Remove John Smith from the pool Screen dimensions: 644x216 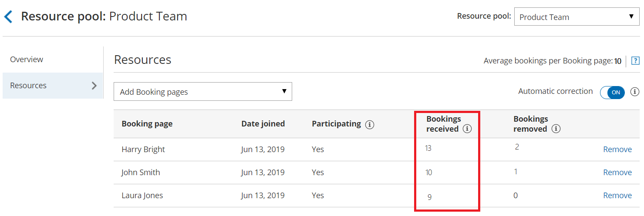[x=617, y=173]
